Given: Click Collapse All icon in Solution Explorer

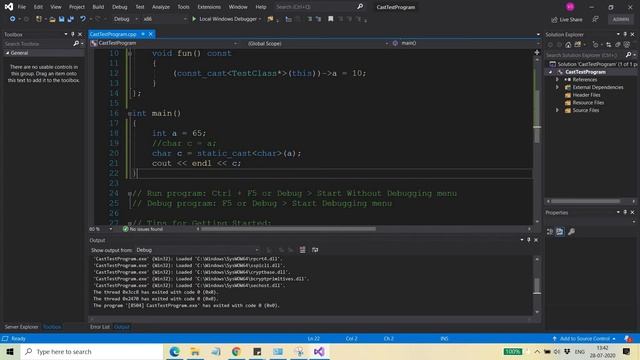Looking at the screenshot, I should pyautogui.click(x=618, y=44).
